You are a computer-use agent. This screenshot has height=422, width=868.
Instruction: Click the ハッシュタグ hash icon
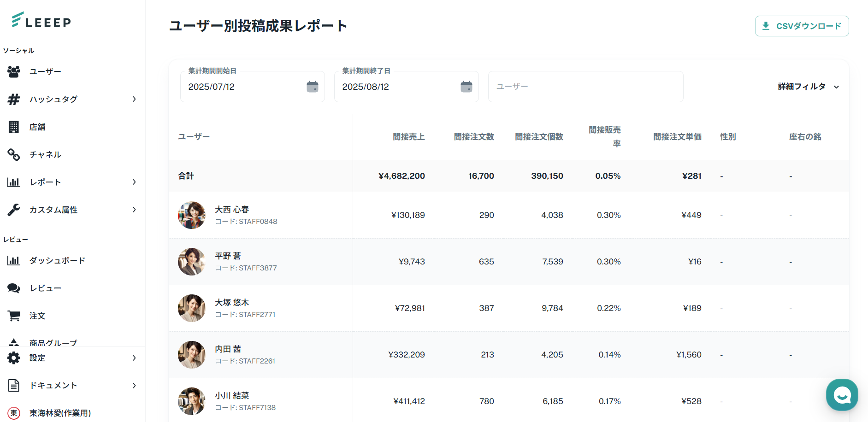[14, 99]
